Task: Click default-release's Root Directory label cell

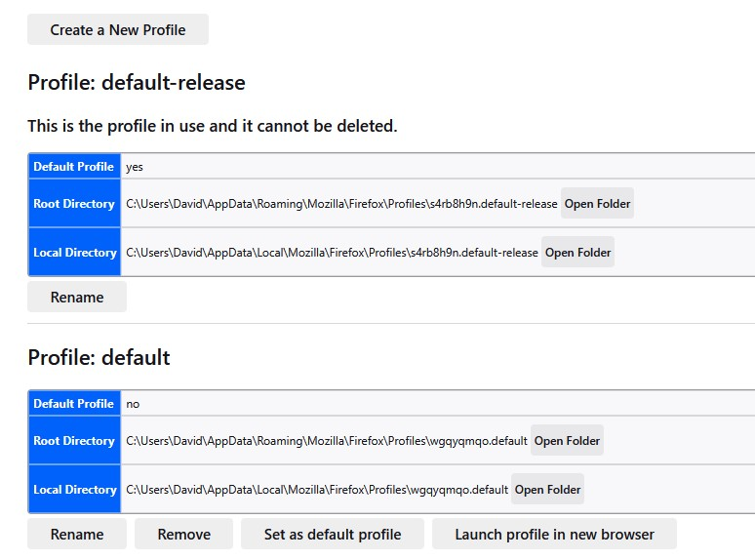Action: 74,204
